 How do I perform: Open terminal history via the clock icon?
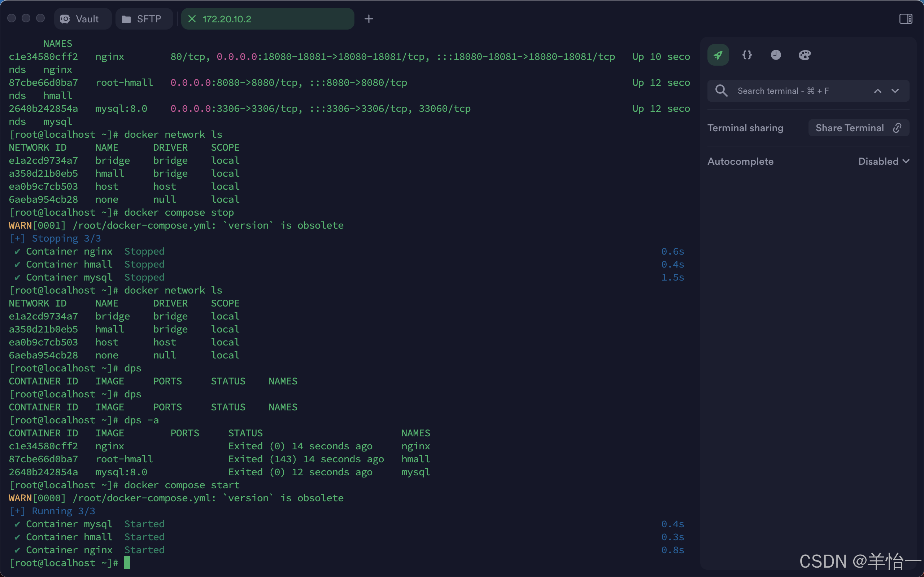coord(776,55)
